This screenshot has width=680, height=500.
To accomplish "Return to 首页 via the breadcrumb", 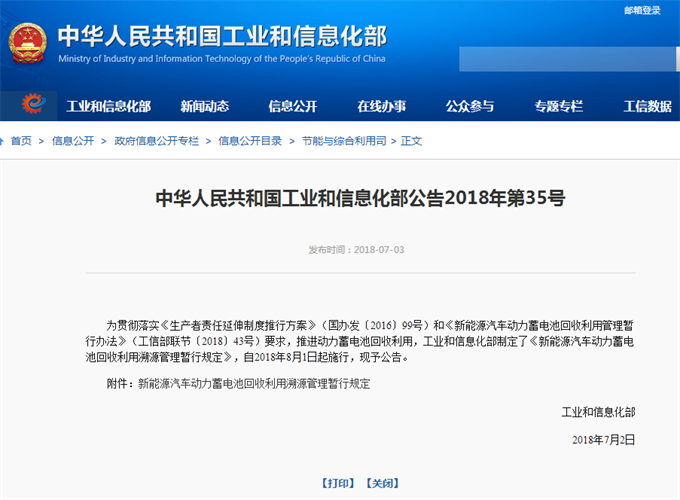I will [21, 141].
